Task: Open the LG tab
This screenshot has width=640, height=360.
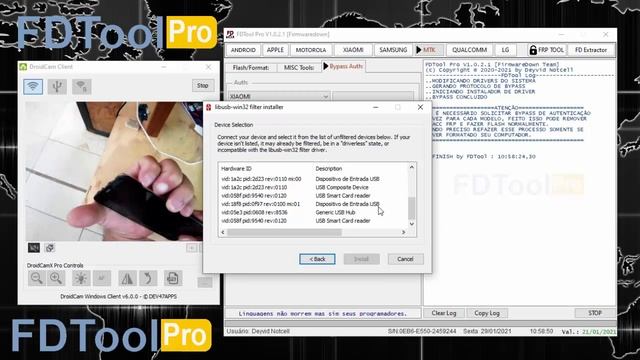Action: point(505,50)
